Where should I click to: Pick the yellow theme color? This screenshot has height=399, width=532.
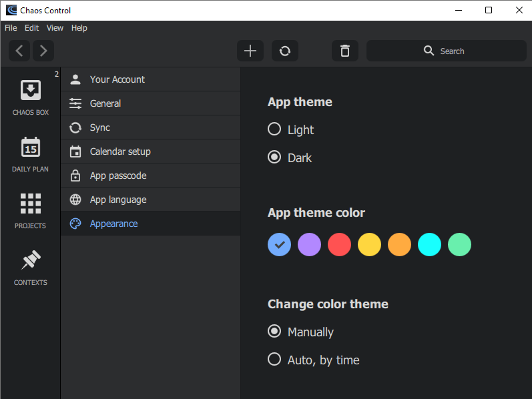pyautogui.click(x=370, y=244)
